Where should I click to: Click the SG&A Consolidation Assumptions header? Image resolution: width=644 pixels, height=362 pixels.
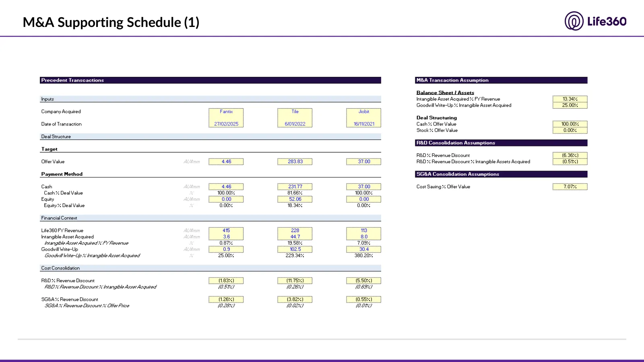coord(501,174)
